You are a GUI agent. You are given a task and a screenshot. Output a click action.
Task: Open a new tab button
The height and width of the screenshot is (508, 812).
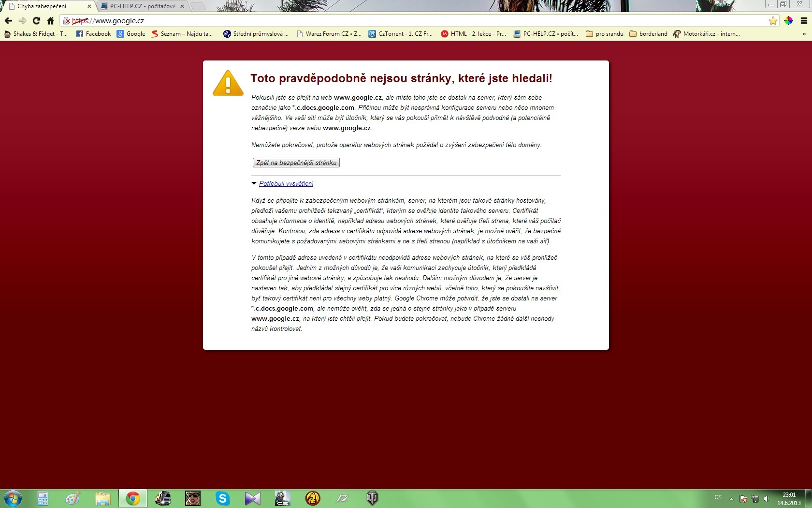[198, 6]
